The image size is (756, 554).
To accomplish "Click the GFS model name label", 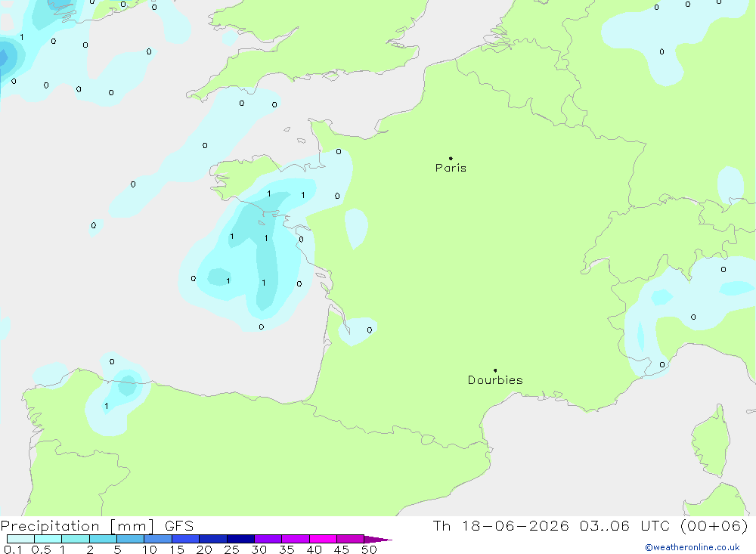I will 179,526.
